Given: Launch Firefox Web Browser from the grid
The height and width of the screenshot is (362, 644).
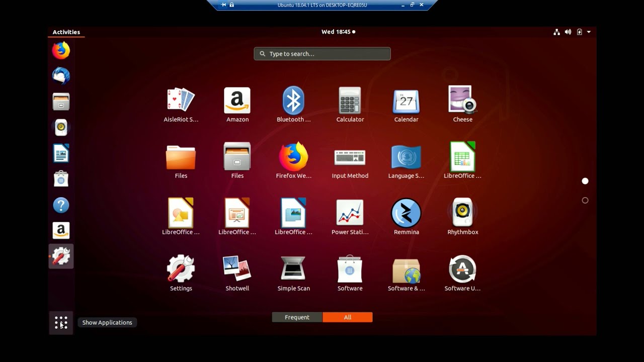Looking at the screenshot, I should coord(294,161).
